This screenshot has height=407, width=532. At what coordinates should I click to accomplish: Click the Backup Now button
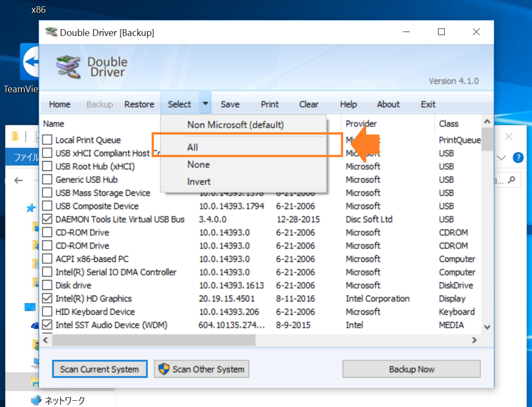[411, 369]
